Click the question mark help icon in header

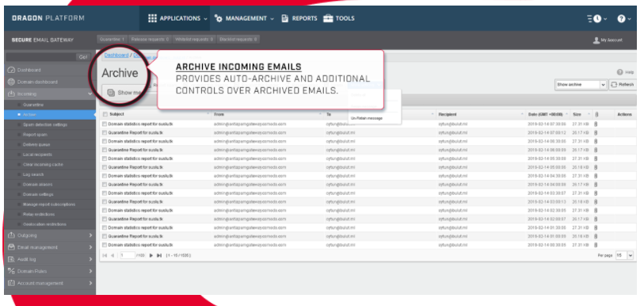point(621,18)
